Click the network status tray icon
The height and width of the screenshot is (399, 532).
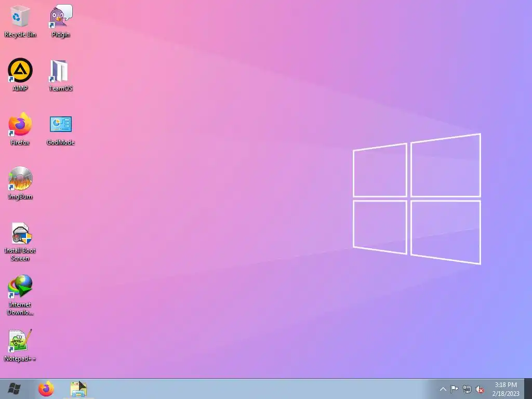pos(467,389)
